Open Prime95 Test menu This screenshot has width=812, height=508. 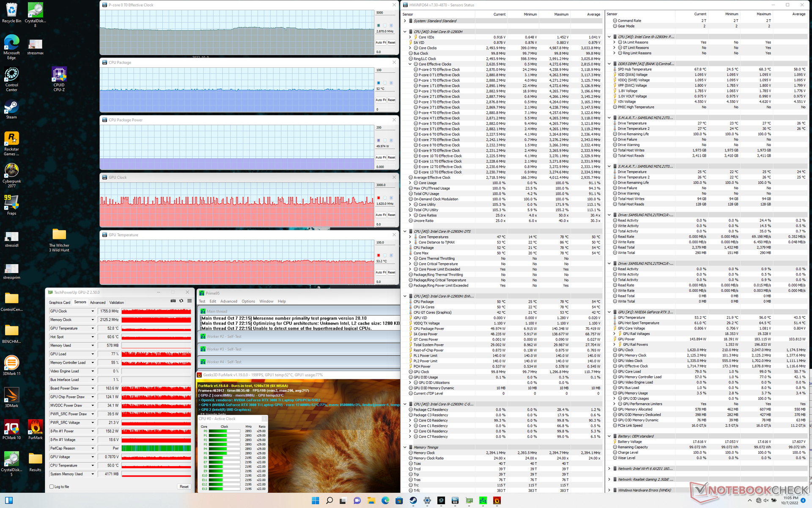(202, 301)
